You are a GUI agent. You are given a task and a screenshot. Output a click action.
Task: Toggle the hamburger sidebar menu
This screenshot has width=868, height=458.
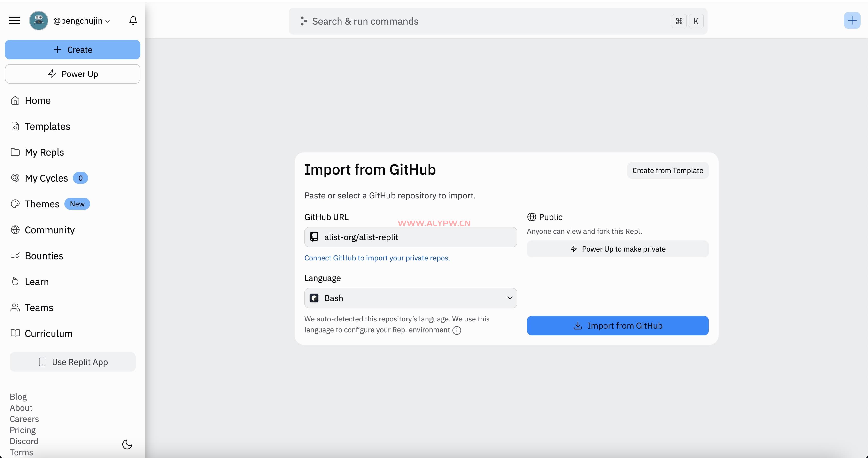(x=15, y=21)
